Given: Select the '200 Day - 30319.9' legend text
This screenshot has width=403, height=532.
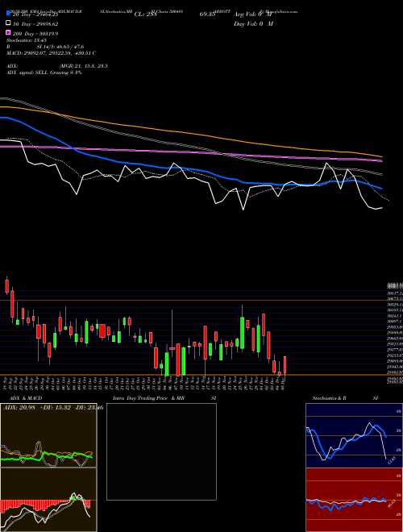Looking at the screenshot, I should point(35,34).
